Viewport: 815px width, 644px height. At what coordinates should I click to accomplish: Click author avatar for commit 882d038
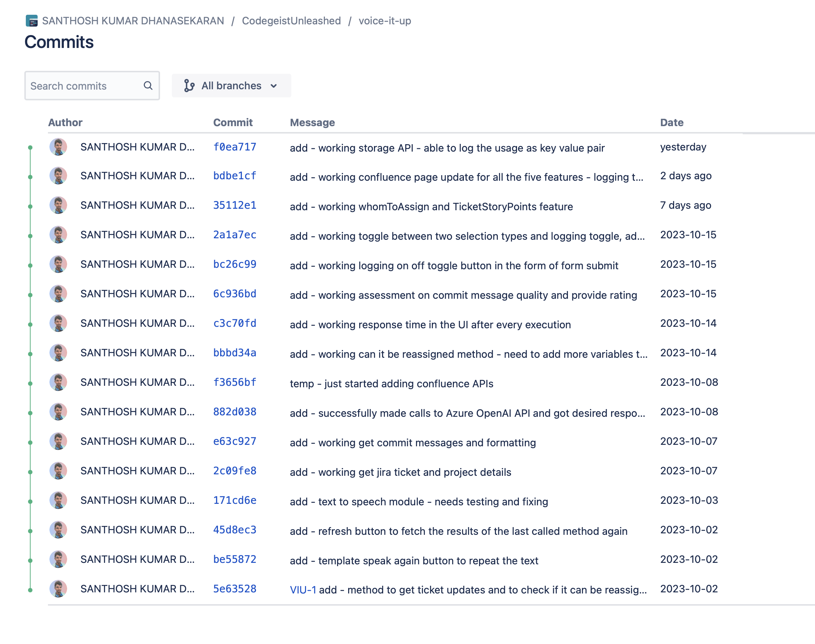point(58,412)
